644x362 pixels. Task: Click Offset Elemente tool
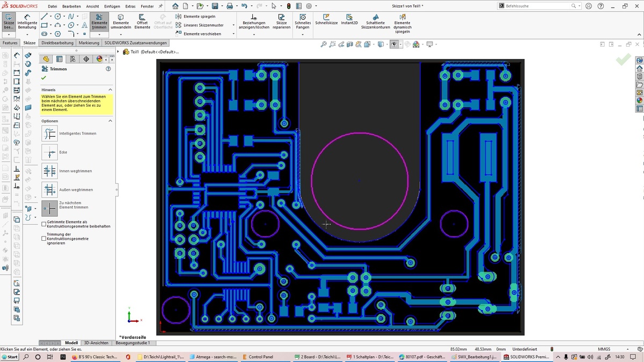pos(142,22)
